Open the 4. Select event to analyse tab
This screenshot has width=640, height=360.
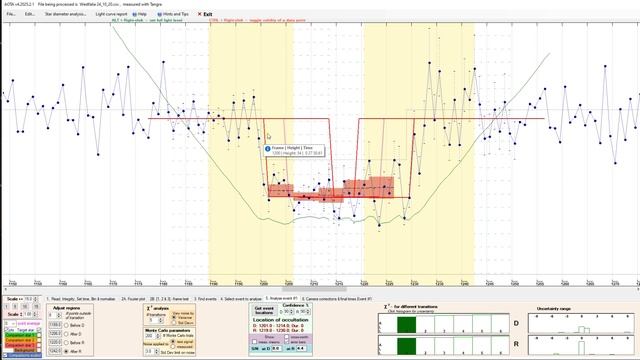click(241, 299)
